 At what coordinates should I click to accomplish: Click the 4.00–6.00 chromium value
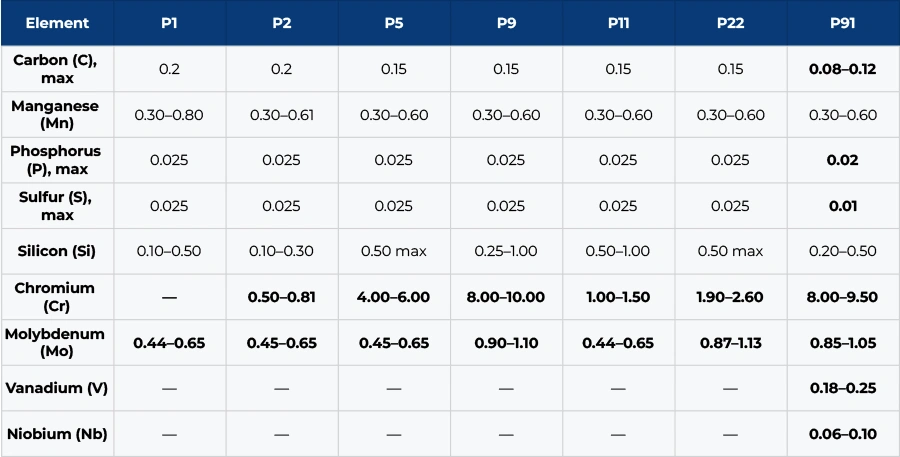394,297
